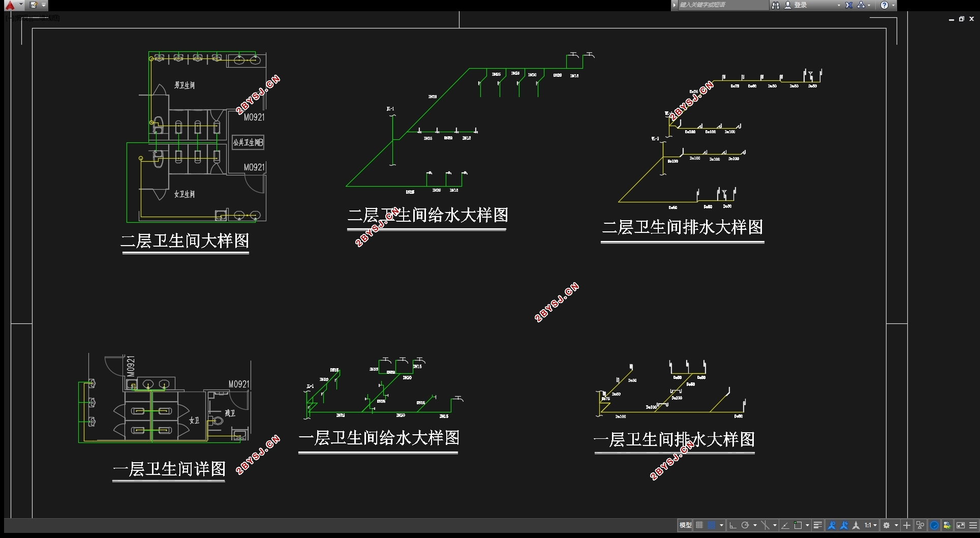980x538 pixels.
Task: Toggle the drawing grid display
Action: (x=699, y=525)
